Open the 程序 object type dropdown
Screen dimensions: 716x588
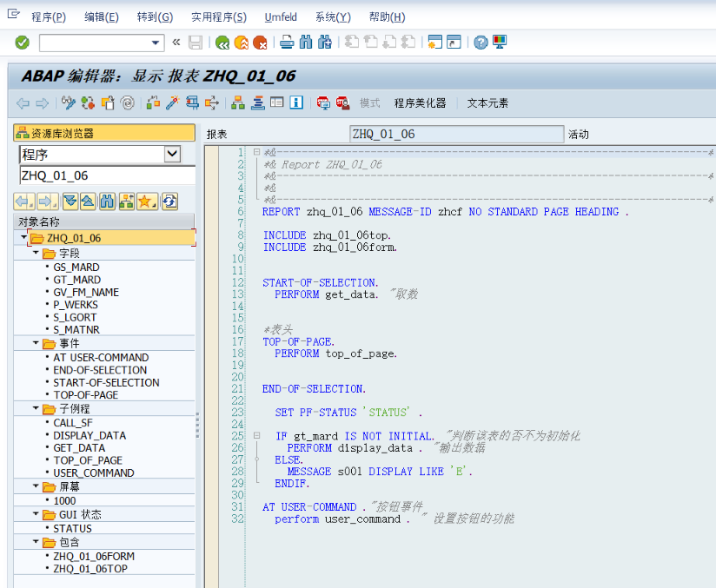pos(172,154)
